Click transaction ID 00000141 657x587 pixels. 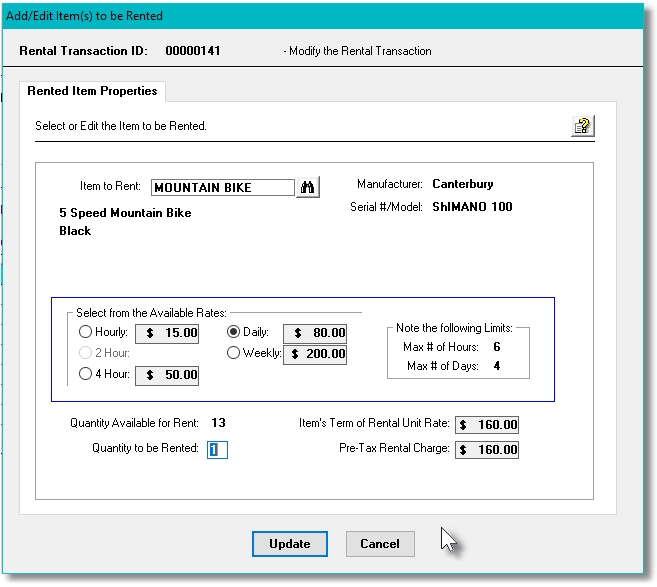tap(193, 51)
